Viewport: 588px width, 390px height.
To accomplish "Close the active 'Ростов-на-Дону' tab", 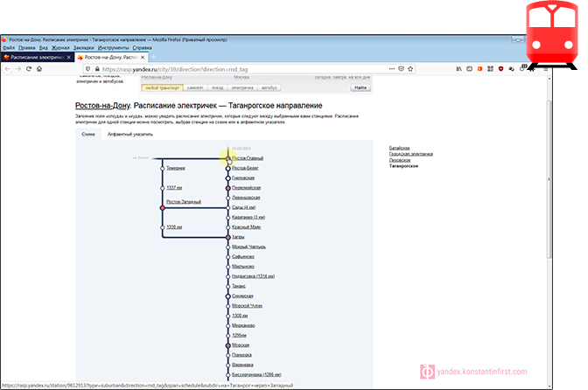I will (x=143, y=58).
